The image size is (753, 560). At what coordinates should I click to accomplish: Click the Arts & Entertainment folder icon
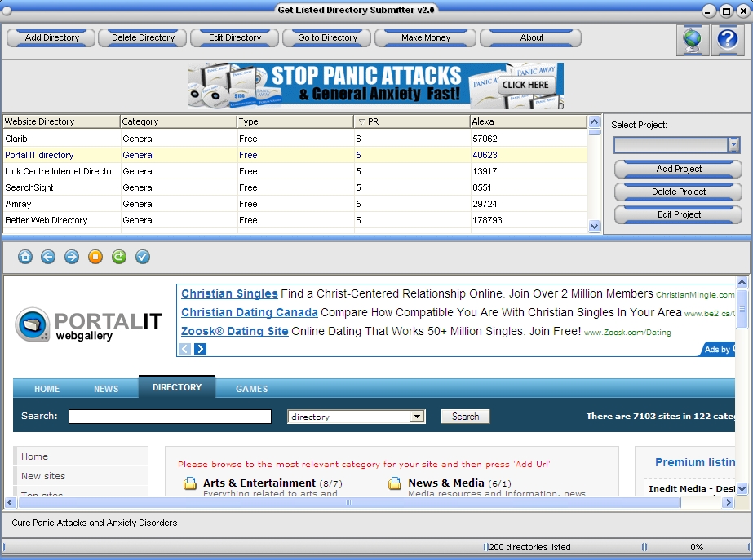[x=190, y=483]
